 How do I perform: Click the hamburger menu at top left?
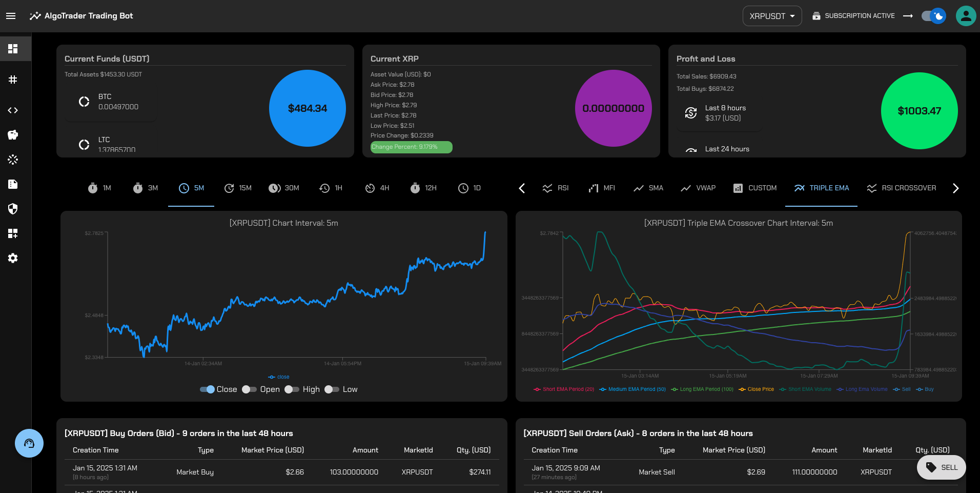tap(11, 16)
